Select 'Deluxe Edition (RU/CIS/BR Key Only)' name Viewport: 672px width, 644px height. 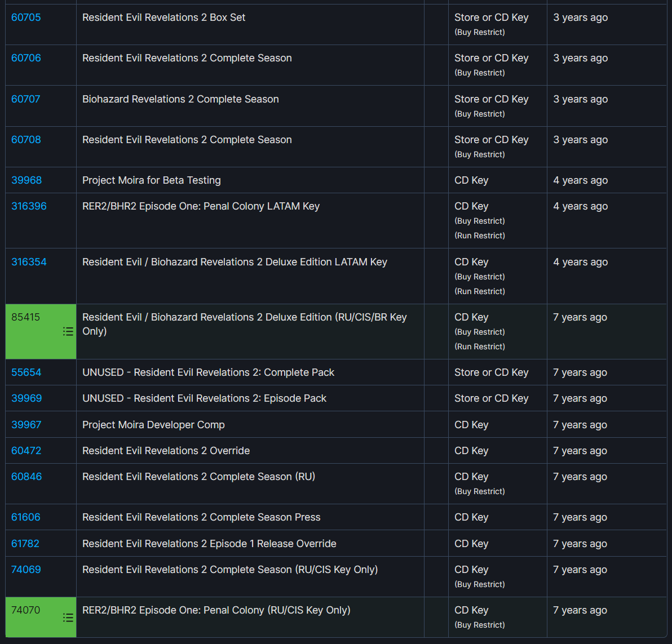coord(244,324)
